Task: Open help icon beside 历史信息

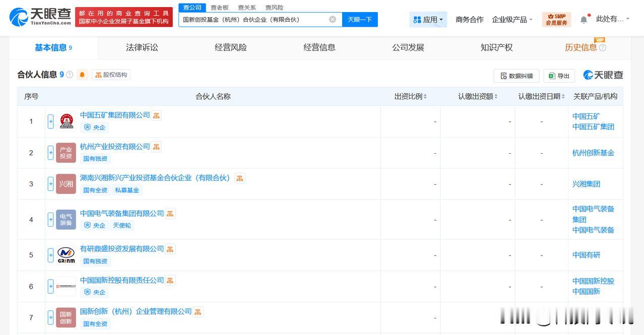Action: tap(603, 47)
